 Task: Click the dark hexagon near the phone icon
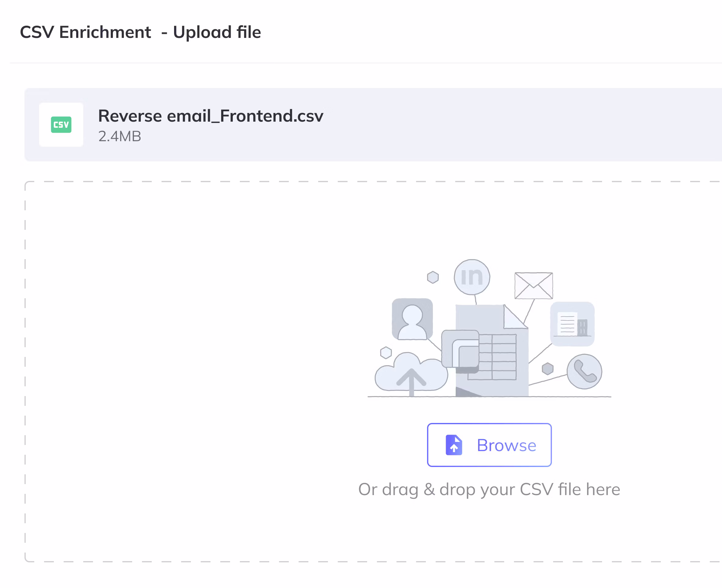click(547, 369)
